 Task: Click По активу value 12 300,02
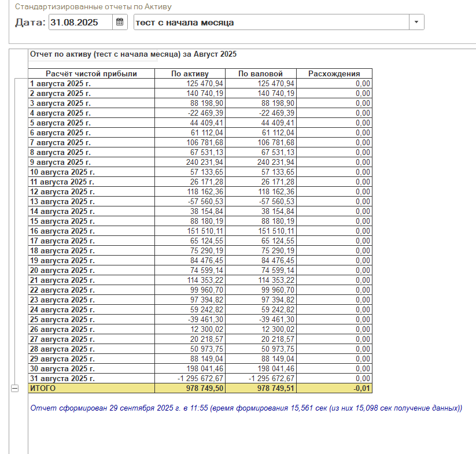click(190, 329)
